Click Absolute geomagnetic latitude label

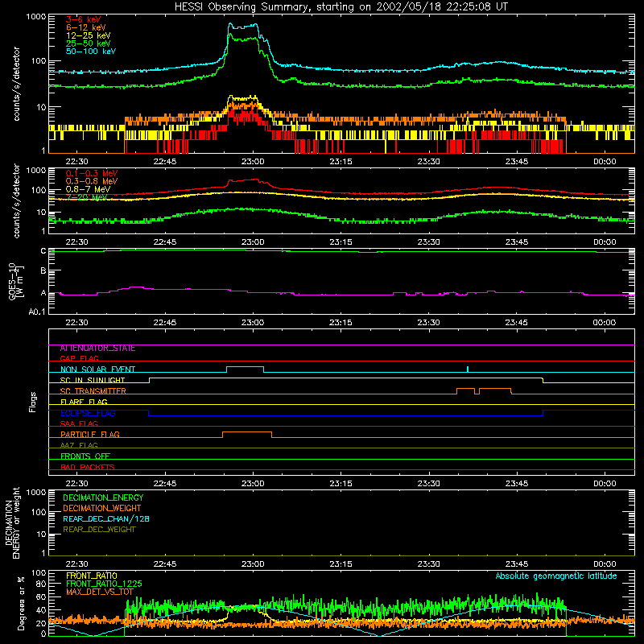[556, 576]
